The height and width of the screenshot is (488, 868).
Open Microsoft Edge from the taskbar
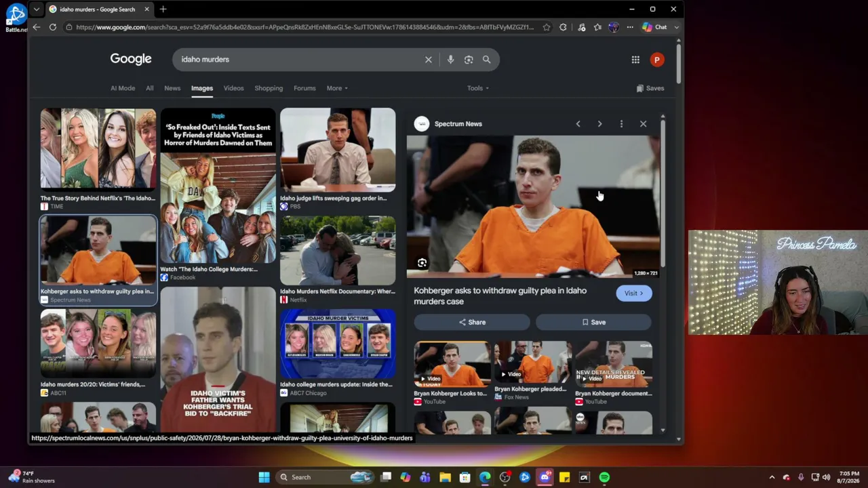tap(485, 477)
